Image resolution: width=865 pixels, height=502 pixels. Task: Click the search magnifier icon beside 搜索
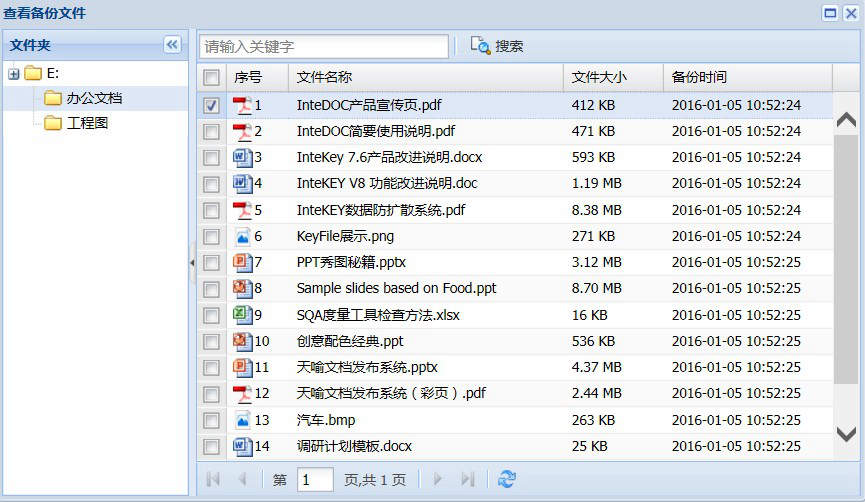point(480,45)
